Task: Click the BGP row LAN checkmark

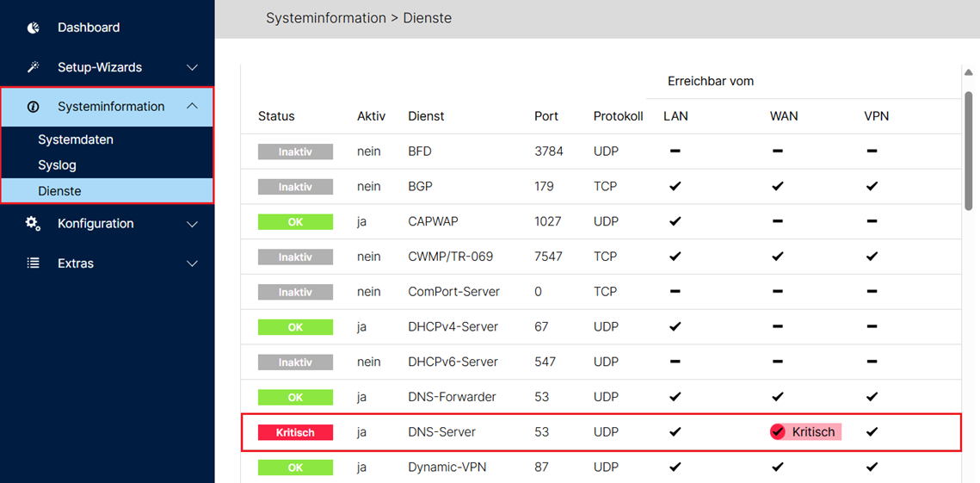Action: click(x=675, y=186)
